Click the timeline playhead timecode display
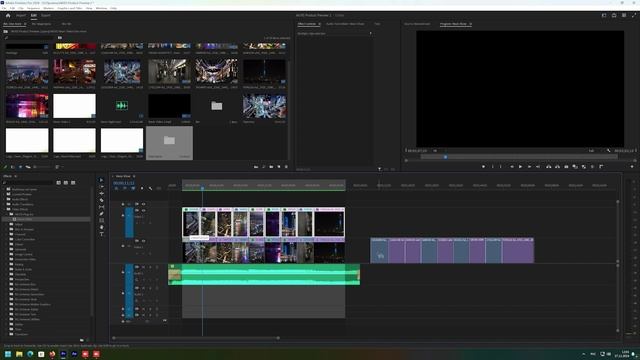Screen dimensions: 640x360 tap(124, 183)
